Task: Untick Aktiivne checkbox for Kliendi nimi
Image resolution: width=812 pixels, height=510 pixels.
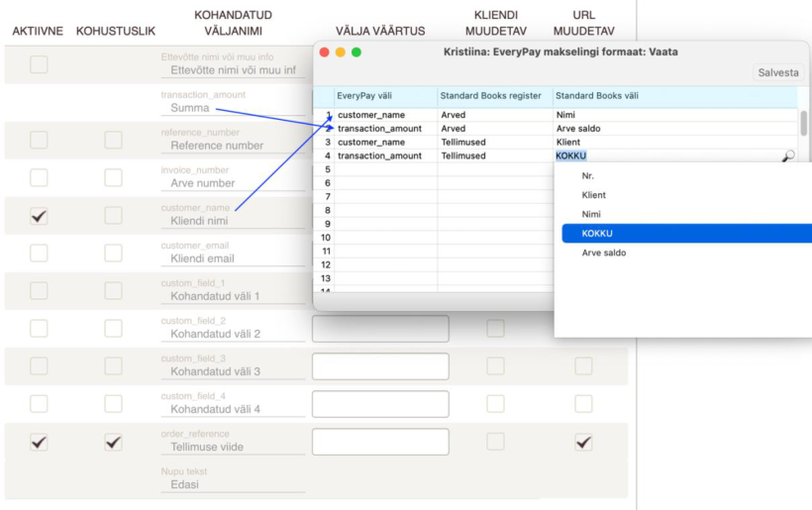Action: (x=39, y=216)
